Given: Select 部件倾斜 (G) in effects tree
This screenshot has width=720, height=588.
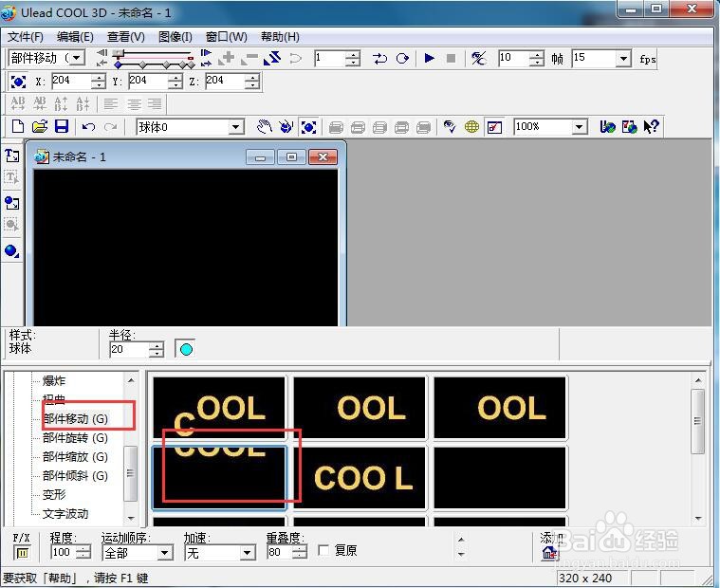Looking at the screenshot, I should [x=76, y=475].
